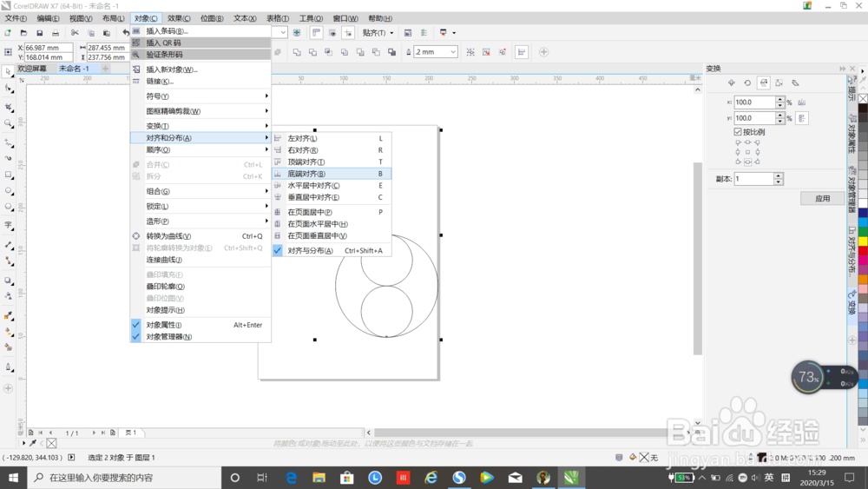868x489 pixels.
Task: Select the Text tool
Action: click(9, 225)
